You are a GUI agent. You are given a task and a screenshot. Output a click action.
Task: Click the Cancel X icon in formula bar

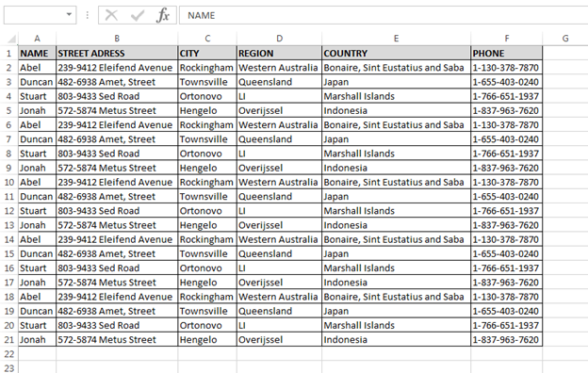(111, 15)
